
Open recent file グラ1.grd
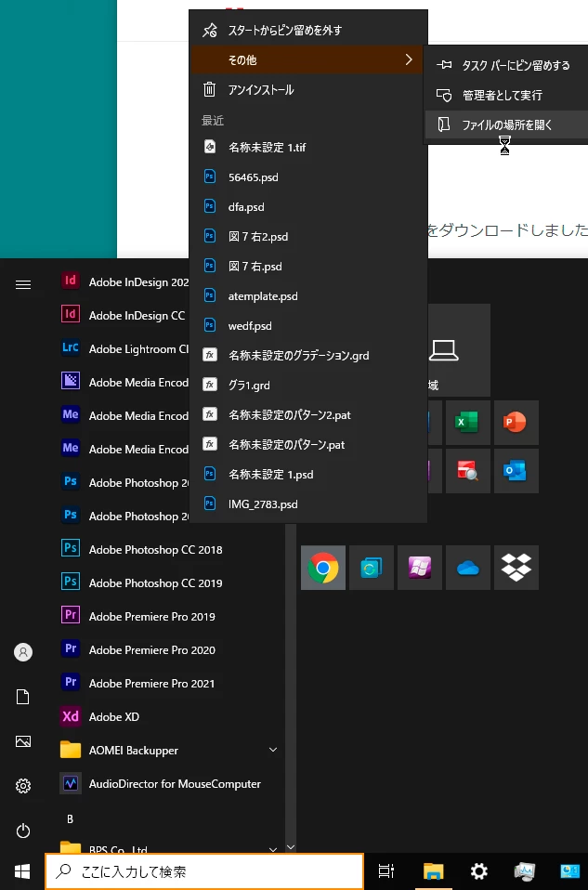pos(308,385)
